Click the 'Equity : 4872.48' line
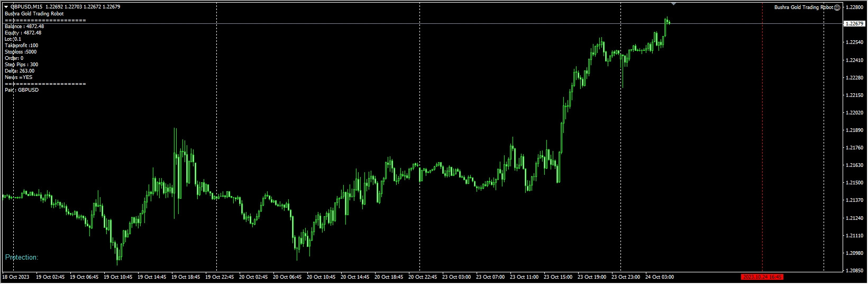This screenshot has height=284, width=868. click(x=23, y=33)
